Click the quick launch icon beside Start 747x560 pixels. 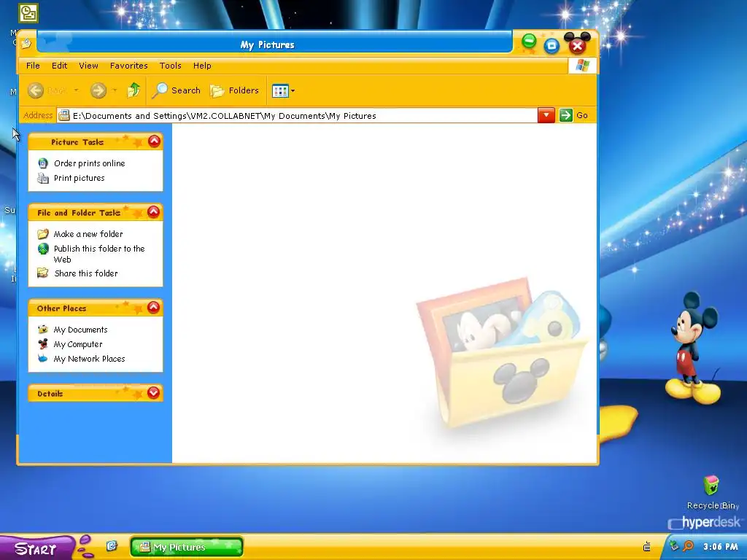click(x=112, y=545)
